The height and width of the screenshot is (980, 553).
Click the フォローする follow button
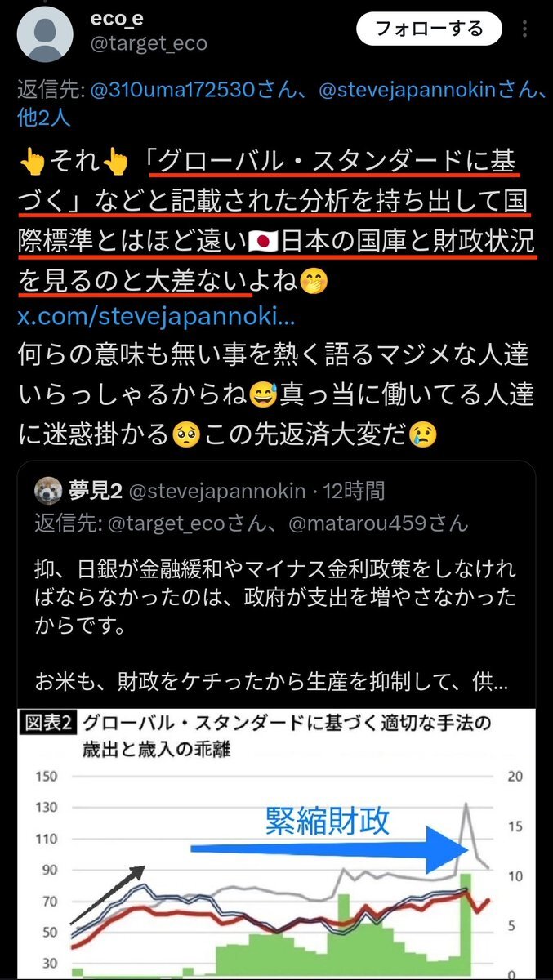(x=428, y=29)
